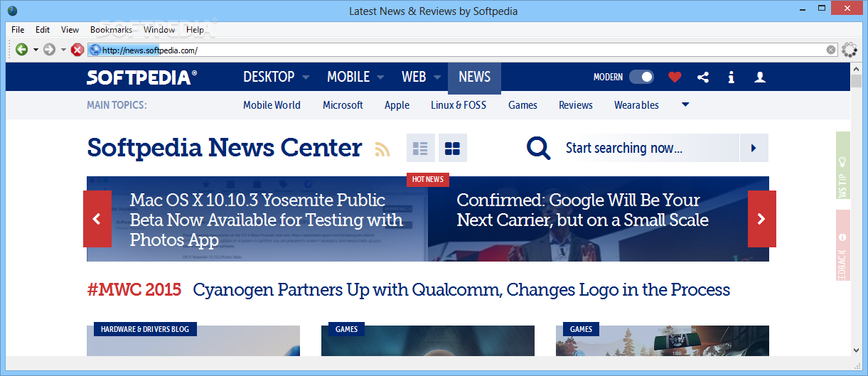Click next slide arrow in carousel

[x=761, y=219]
